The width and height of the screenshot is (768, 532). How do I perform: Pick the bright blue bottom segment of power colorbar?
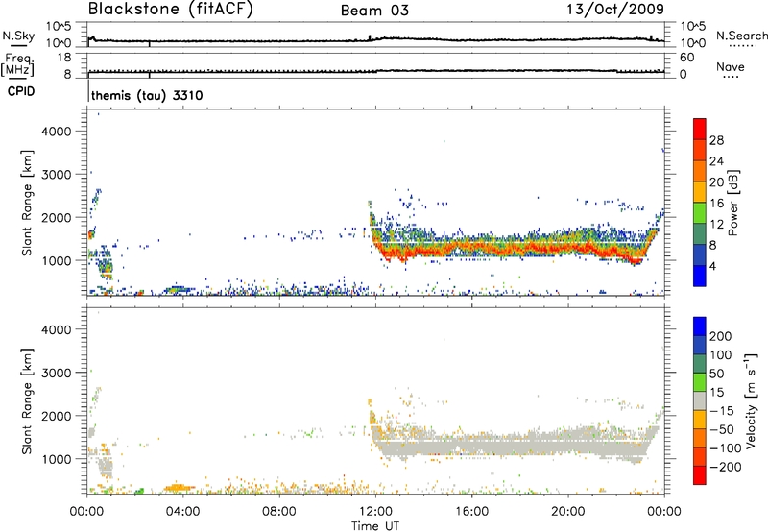point(700,276)
